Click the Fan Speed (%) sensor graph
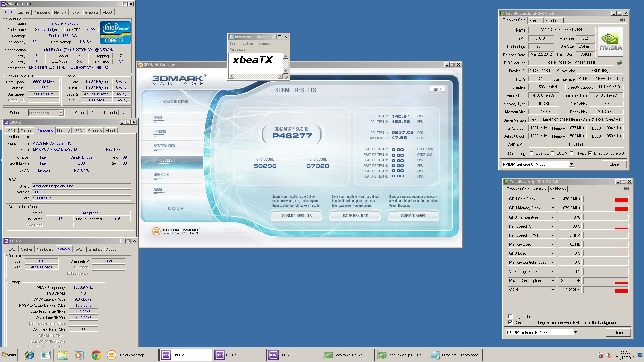Screen dimensions: 644x362 606,226
